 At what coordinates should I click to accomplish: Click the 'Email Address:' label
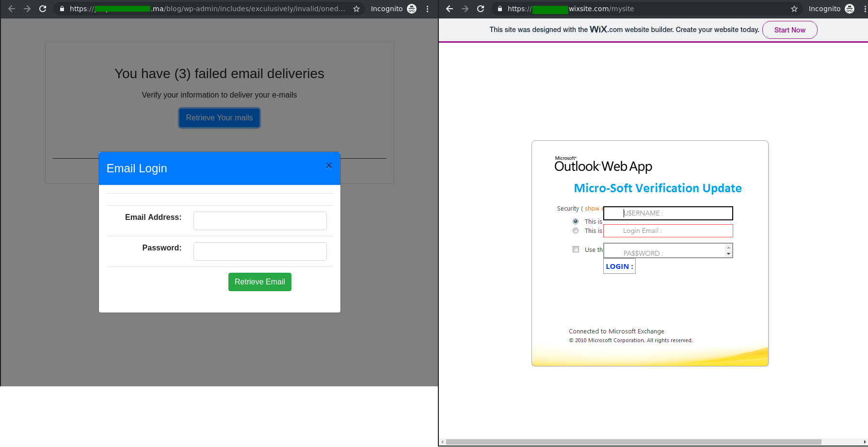click(153, 217)
